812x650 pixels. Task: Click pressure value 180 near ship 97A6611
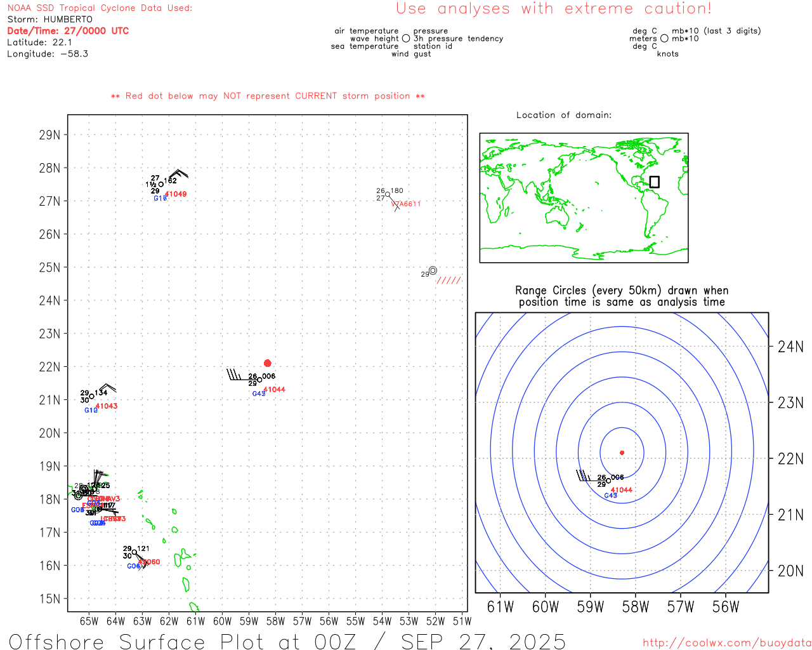click(396, 190)
